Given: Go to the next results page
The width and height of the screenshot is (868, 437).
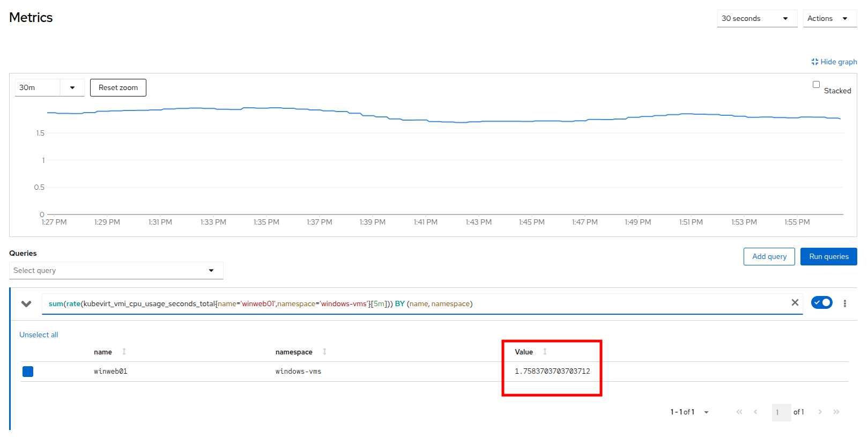Looking at the screenshot, I should point(820,412).
